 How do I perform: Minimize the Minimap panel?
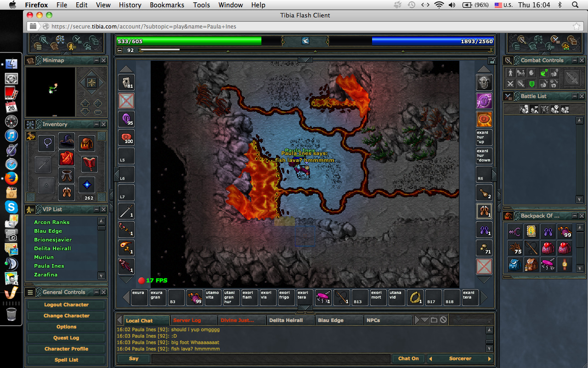tap(96, 60)
